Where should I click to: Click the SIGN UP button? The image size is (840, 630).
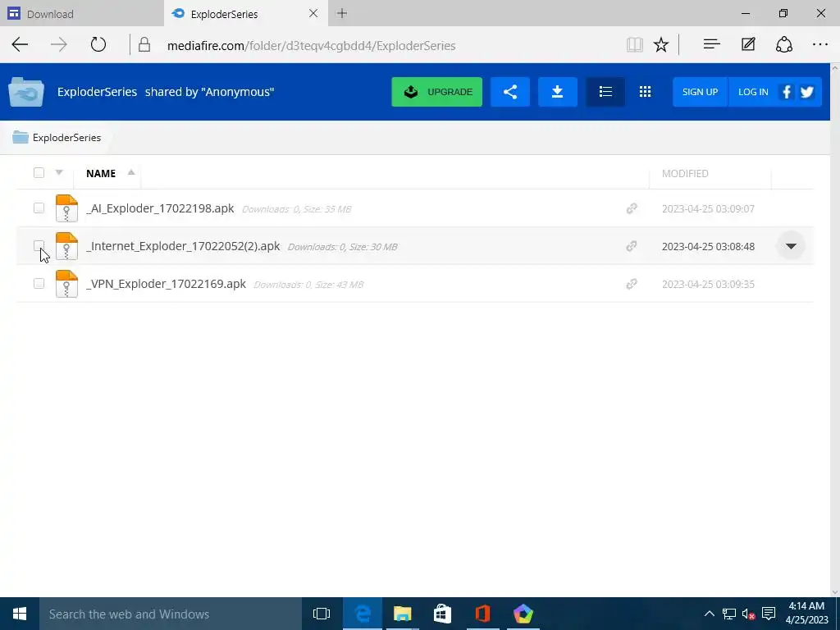click(x=701, y=92)
